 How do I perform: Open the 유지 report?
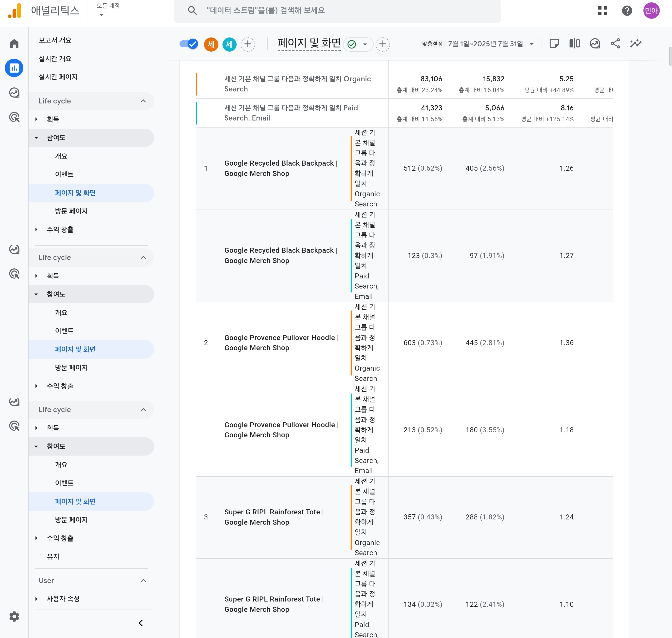(53, 556)
